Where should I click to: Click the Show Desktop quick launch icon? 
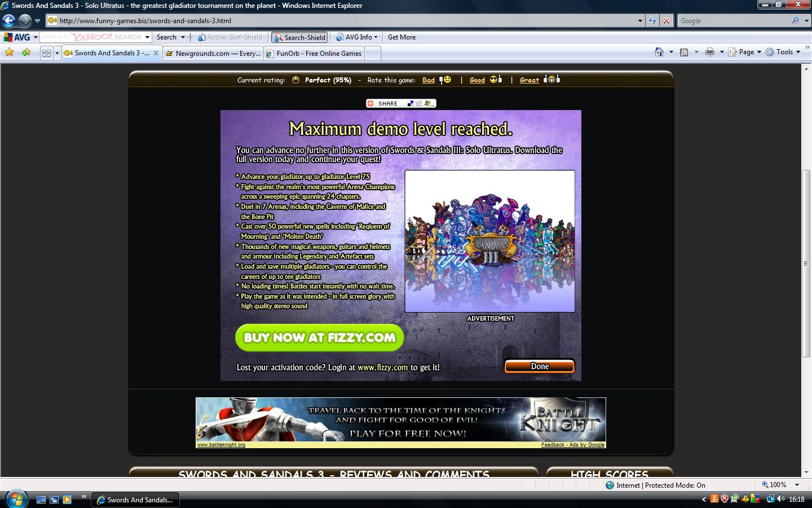point(41,500)
